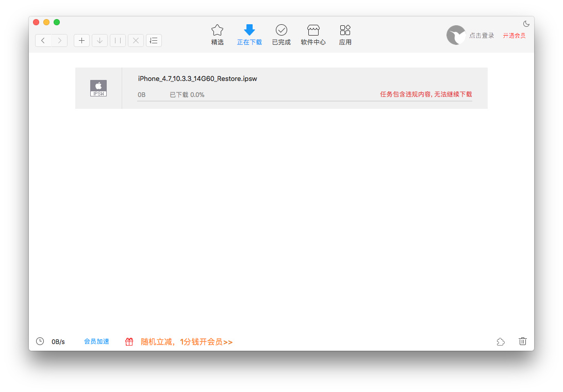The width and height of the screenshot is (563, 392).
Task: Open the clock speed schedule icon
Action: pyautogui.click(x=40, y=341)
